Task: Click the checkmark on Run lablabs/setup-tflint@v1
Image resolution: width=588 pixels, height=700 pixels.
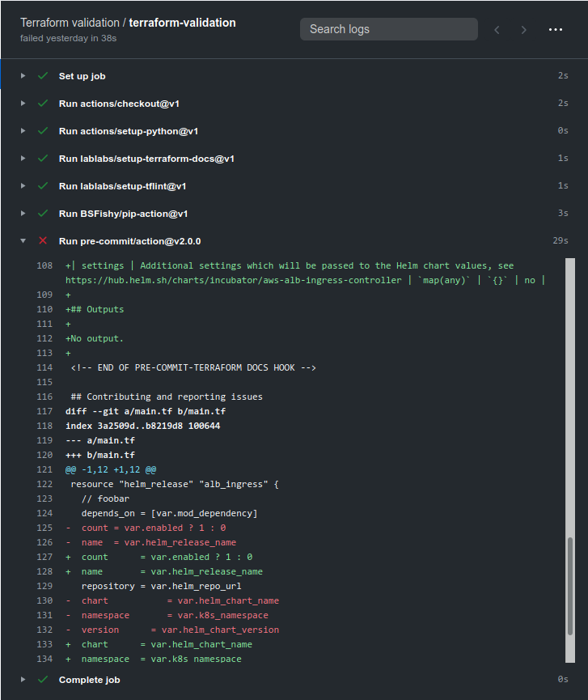Action: pyautogui.click(x=43, y=185)
